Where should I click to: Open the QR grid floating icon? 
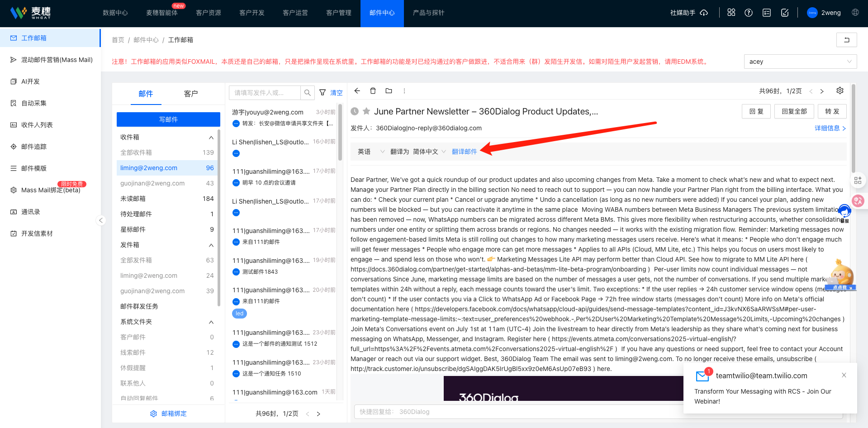pos(858,181)
